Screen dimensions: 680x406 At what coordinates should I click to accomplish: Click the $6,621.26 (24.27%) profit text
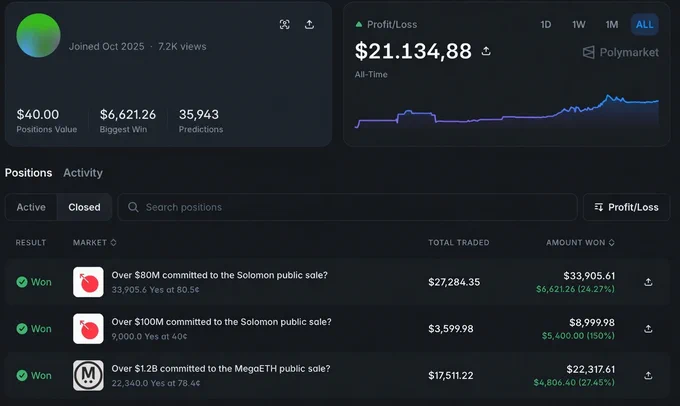pyautogui.click(x=575, y=289)
